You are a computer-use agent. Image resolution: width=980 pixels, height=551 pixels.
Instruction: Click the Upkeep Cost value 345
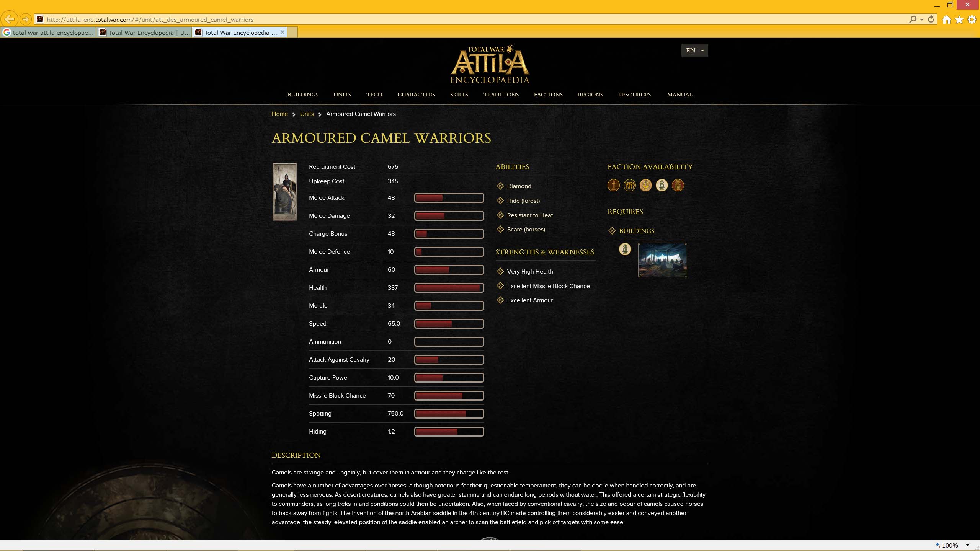(x=393, y=181)
